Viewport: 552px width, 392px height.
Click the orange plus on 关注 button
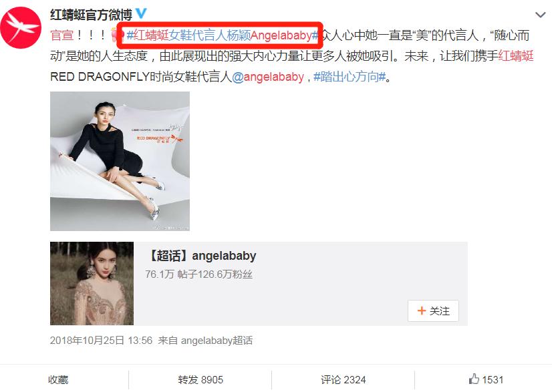tap(421, 311)
